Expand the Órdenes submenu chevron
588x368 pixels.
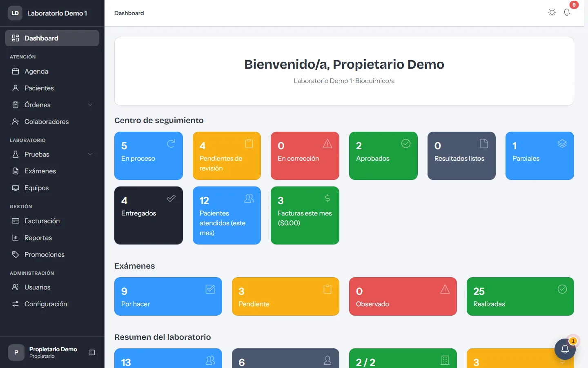click(90, 105)
